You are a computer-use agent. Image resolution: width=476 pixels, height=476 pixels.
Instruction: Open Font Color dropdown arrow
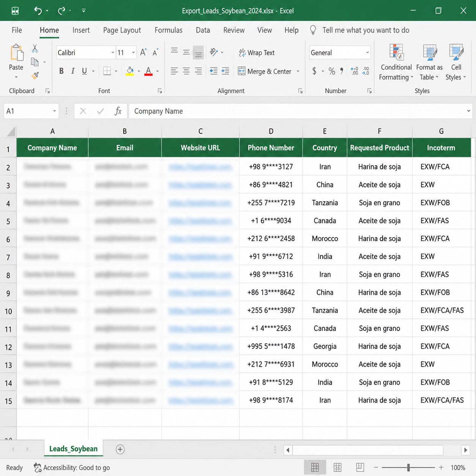(x=158, y=71)
